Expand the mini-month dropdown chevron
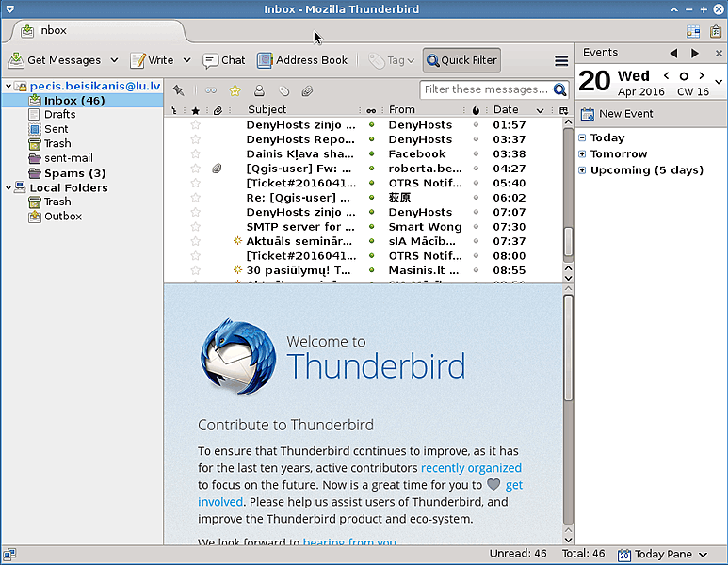 719,82
